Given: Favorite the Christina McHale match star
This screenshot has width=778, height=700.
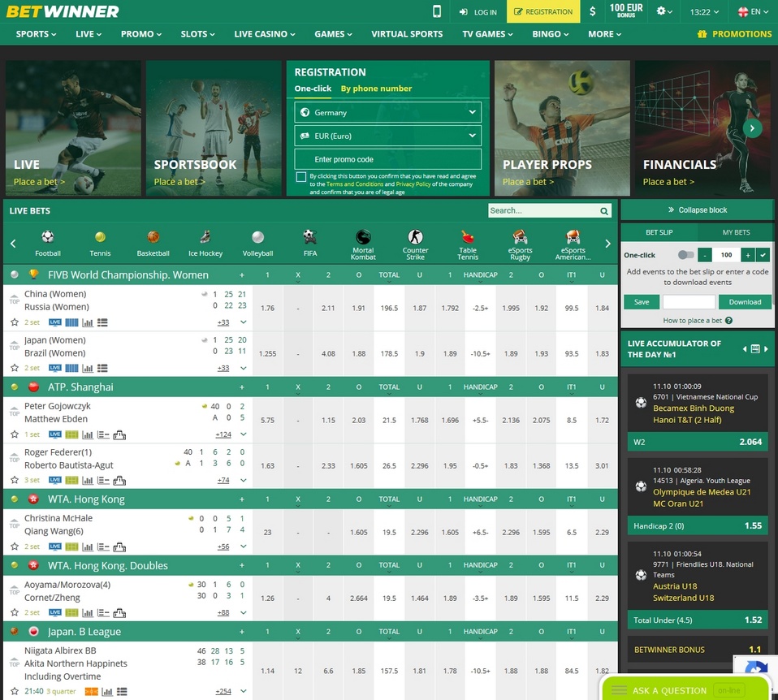Looking at the screenshot, I should click(x=15, y=547).
